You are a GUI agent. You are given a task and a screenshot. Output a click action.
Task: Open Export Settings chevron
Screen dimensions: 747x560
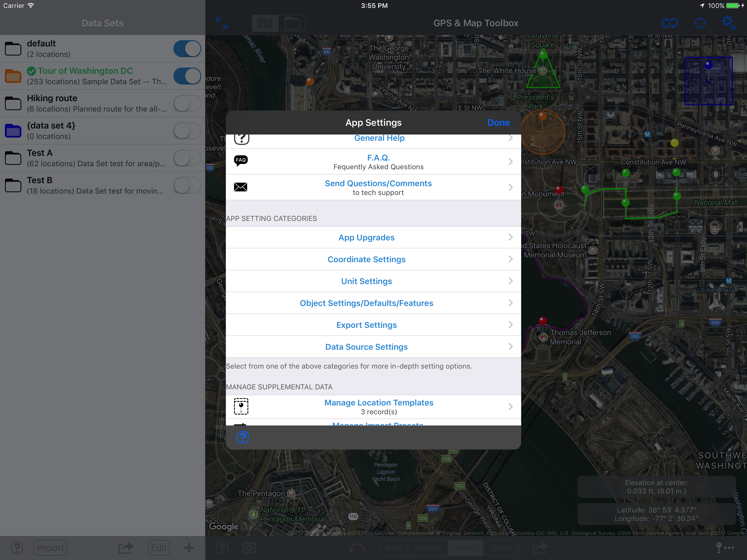510,325
